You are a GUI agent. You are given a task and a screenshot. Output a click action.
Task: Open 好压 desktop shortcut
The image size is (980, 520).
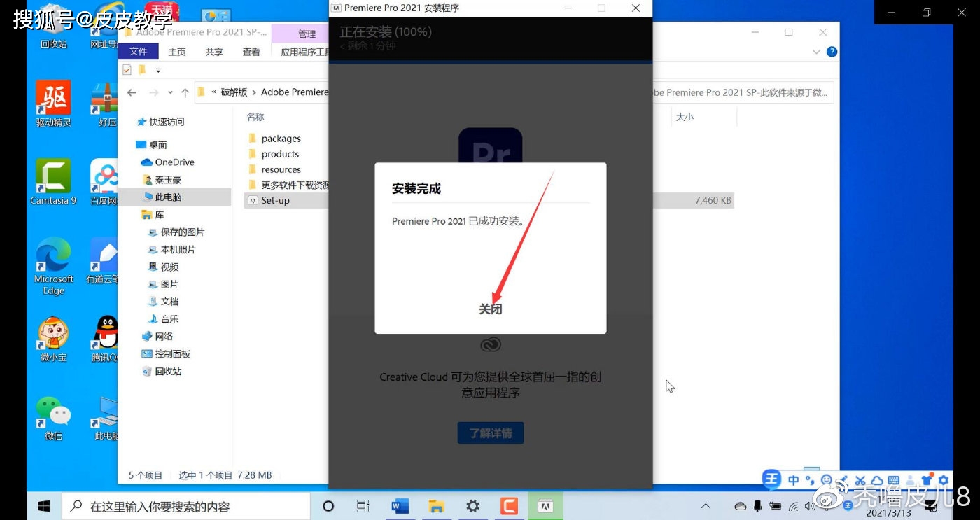tap(106, 104)
